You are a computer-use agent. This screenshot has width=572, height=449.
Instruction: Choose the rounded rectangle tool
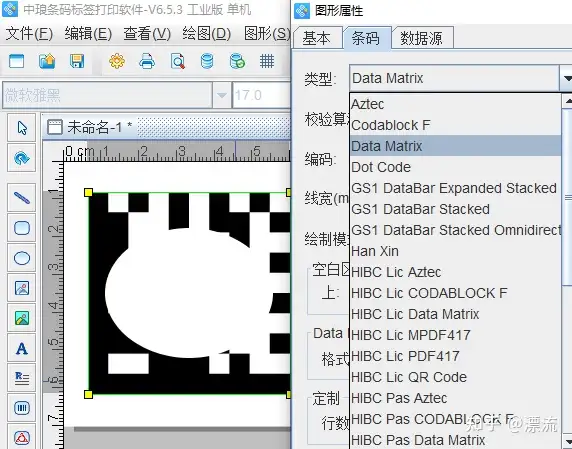point(22,228)
